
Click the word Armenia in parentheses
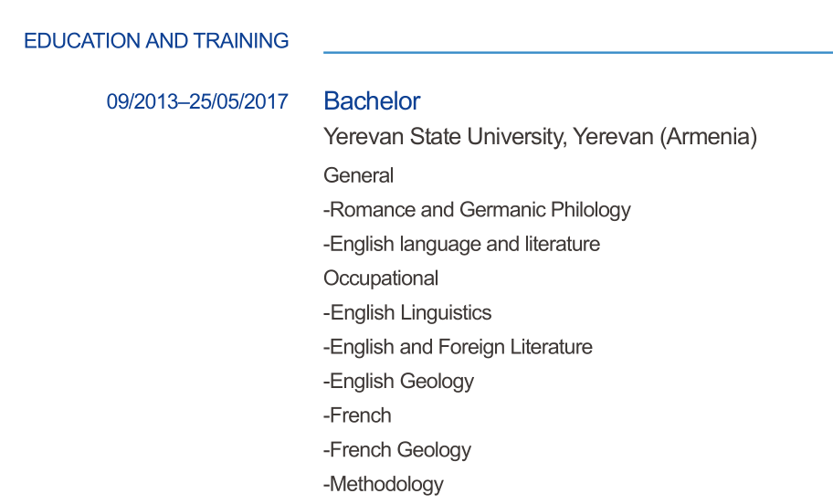(709, 137)
